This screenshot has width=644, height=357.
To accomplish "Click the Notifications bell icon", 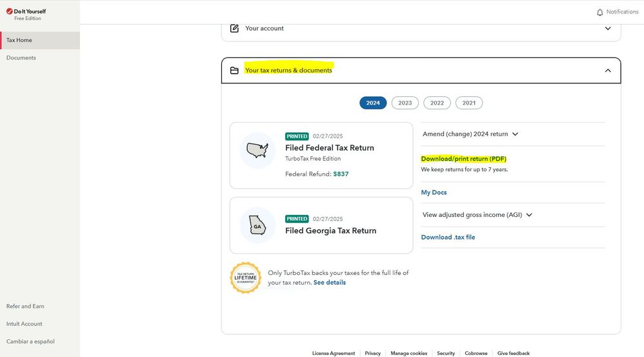I will coord(599,12).
